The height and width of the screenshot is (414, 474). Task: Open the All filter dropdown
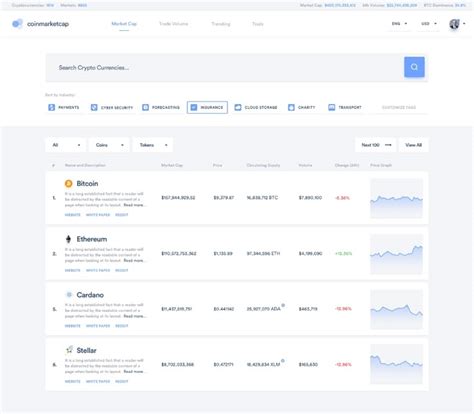(66, 145)
